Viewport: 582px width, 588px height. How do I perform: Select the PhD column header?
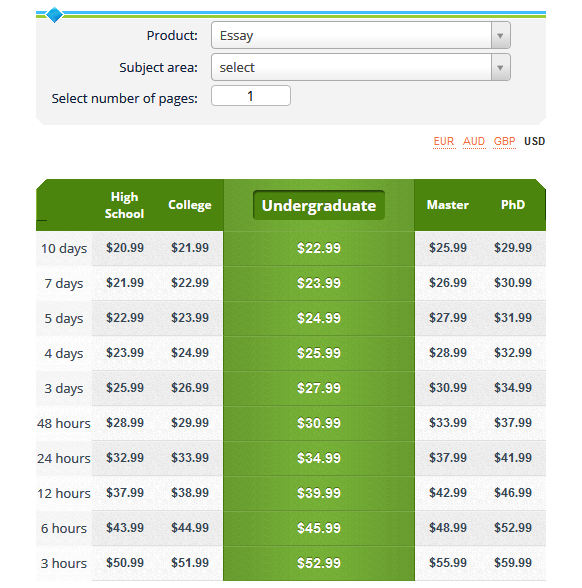513,205
